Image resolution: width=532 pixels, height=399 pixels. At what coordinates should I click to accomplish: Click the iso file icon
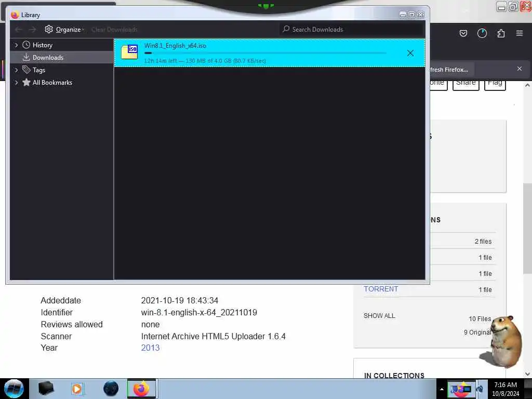[129, 52]
